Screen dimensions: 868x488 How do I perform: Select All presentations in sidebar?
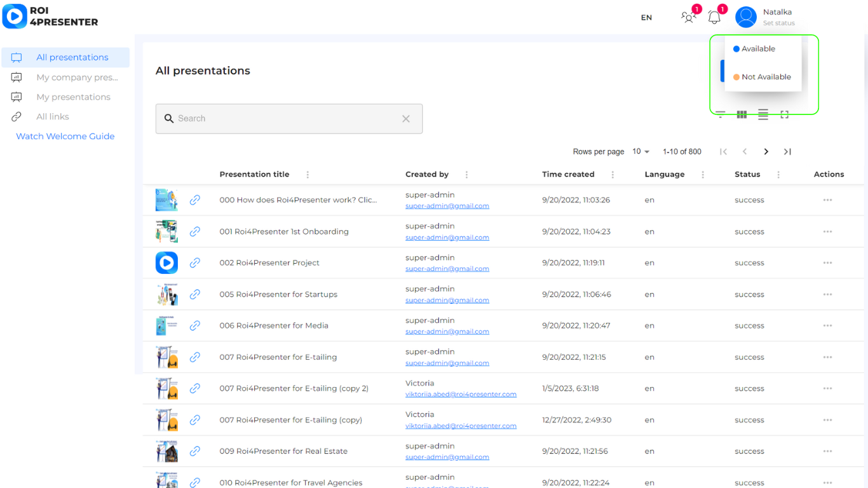tap(65, 57)
